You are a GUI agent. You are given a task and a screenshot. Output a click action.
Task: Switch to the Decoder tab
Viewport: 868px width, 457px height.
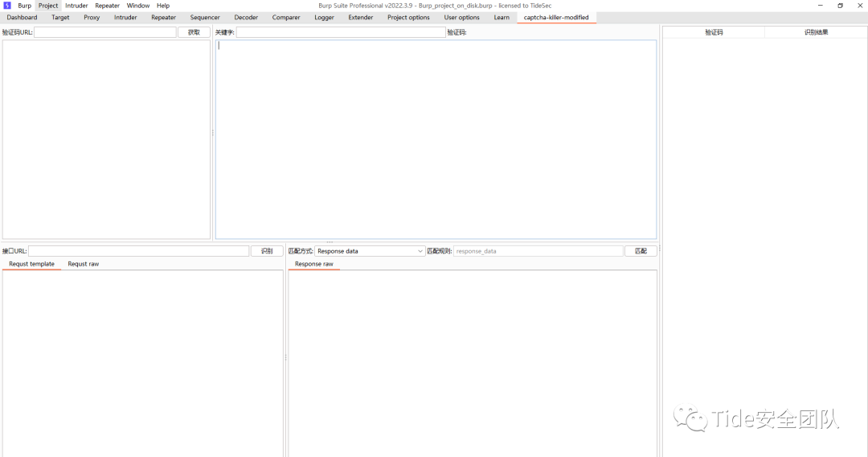tap(247, 17)
